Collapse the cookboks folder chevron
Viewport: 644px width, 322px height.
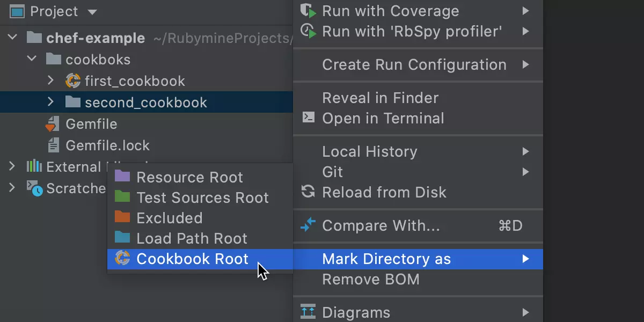pyautogui.click(x=32, y=59)
